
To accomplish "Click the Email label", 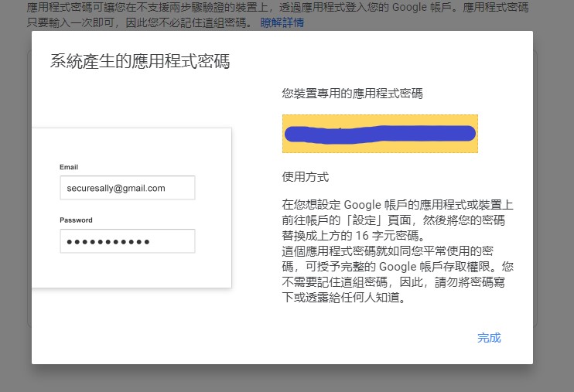I will point(69,167).
